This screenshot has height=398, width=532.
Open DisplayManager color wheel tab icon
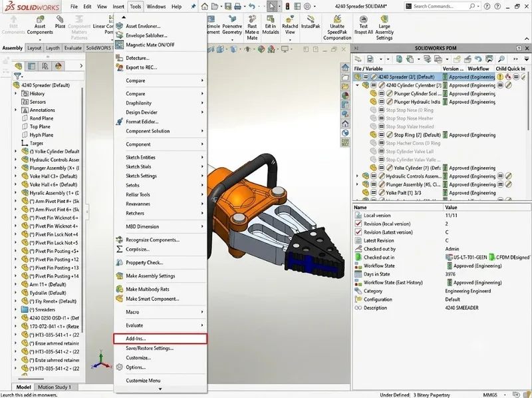[59, 66]
